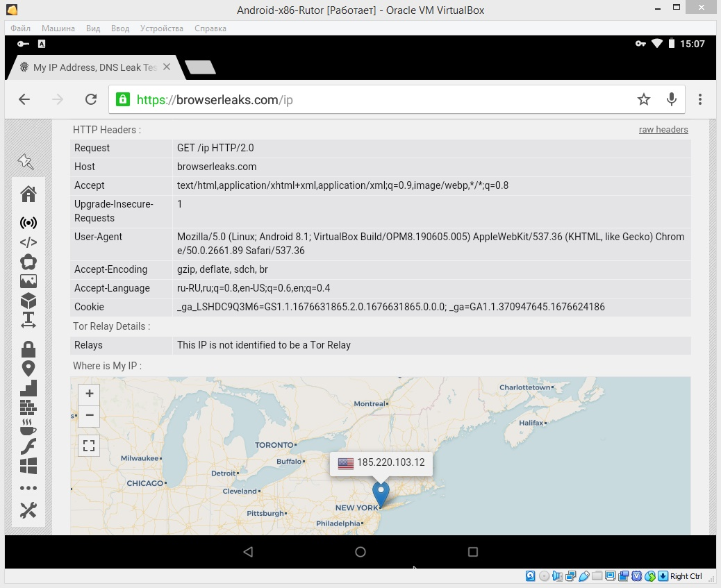Click the VirtualBox shared folders status icon
This screenshot has width=721, height=588.
[597, 576]
